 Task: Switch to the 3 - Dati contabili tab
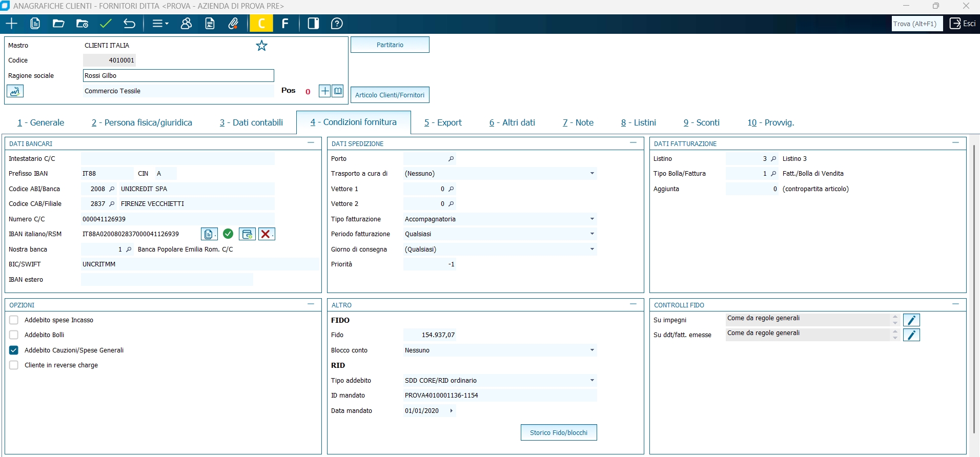click(251, 123)
